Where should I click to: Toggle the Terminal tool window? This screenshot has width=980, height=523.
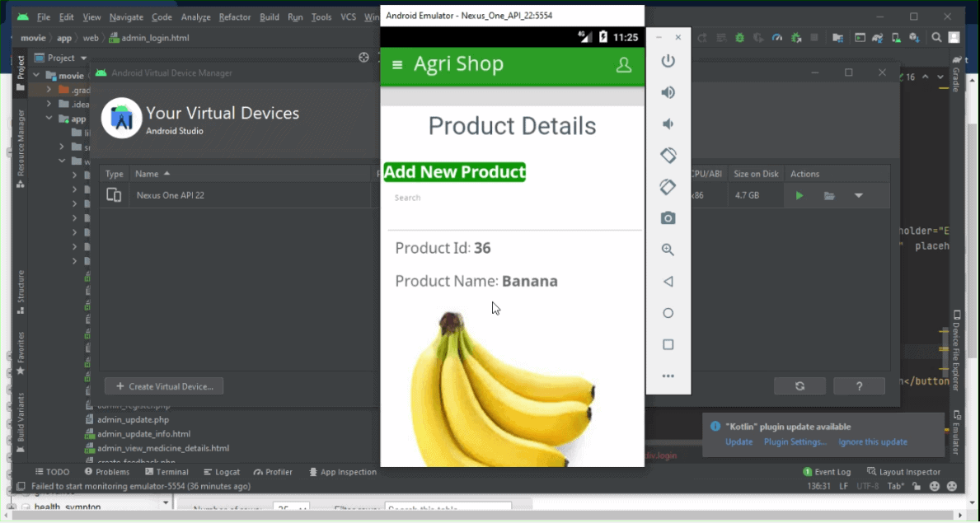click(166, 472)
